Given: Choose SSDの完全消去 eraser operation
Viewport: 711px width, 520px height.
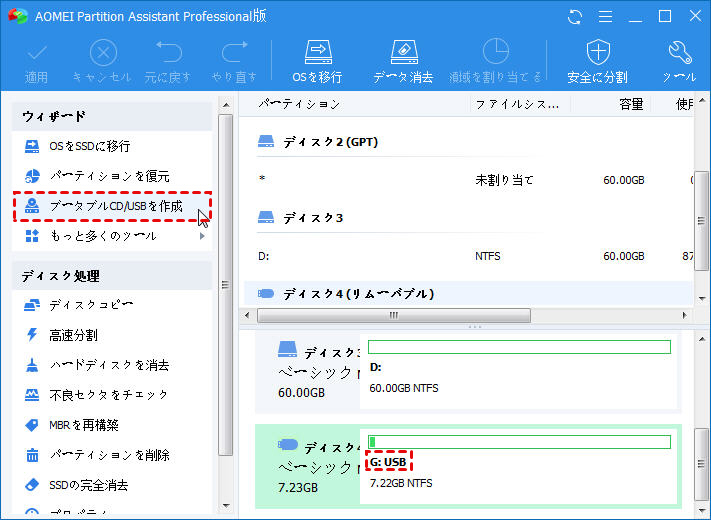Looking at the screenshot, I should click(x=112, y=485).
